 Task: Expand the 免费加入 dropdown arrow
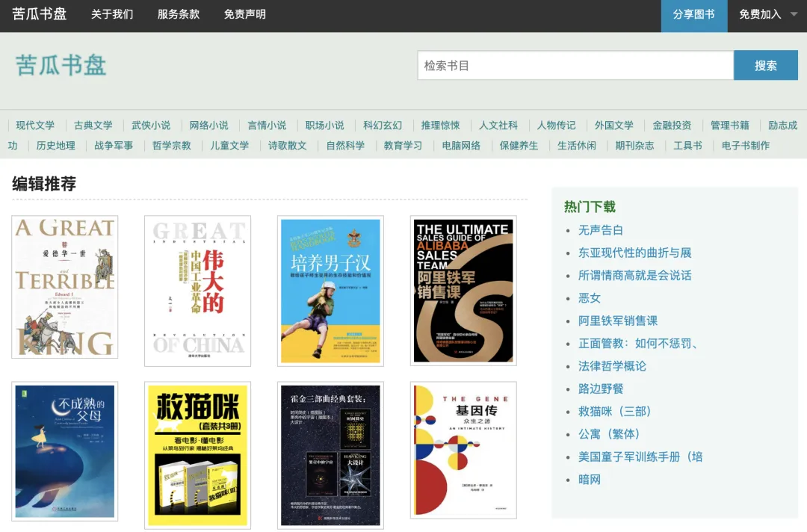[x=794, y=14]
